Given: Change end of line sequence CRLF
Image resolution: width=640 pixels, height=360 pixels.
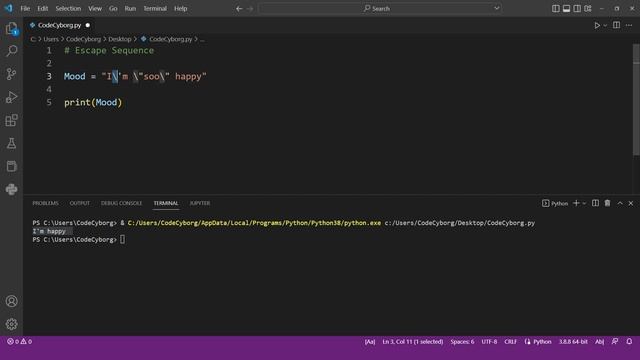Looking at the screenshot, I should click(510, 342).
